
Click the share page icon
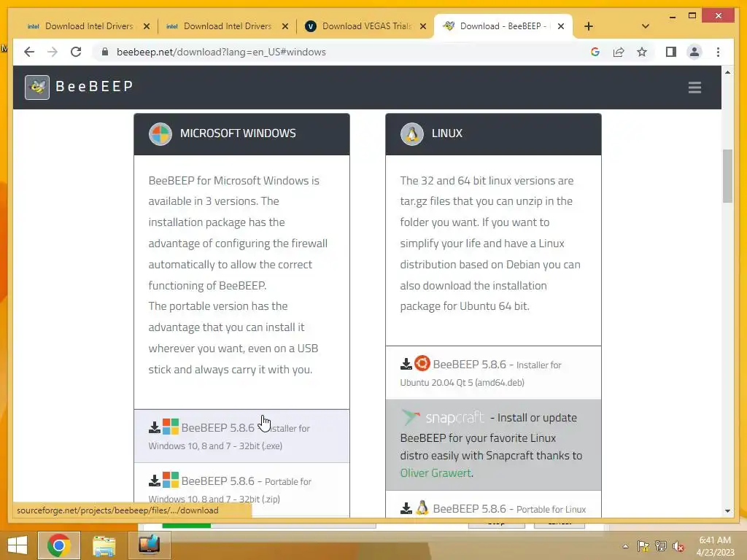(x=619, y=52)
